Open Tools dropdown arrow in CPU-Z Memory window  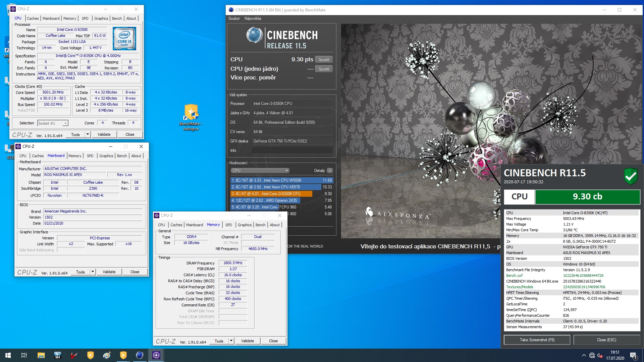(x=231, y=341)
